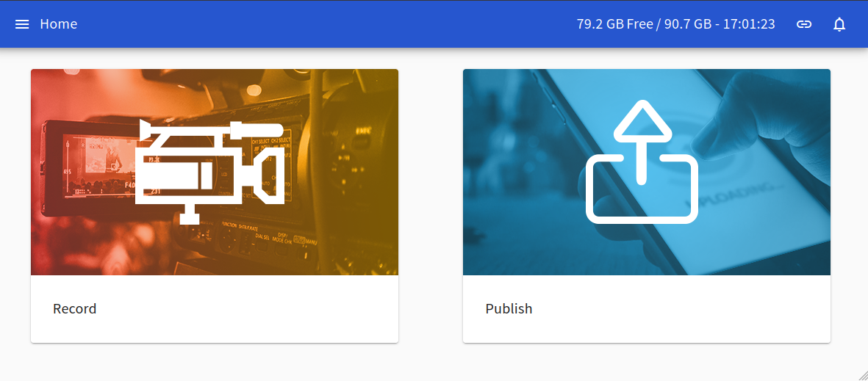
Task: Open the hamburger navigation menu
Action: pyautogui.click(x=22, y=24)
